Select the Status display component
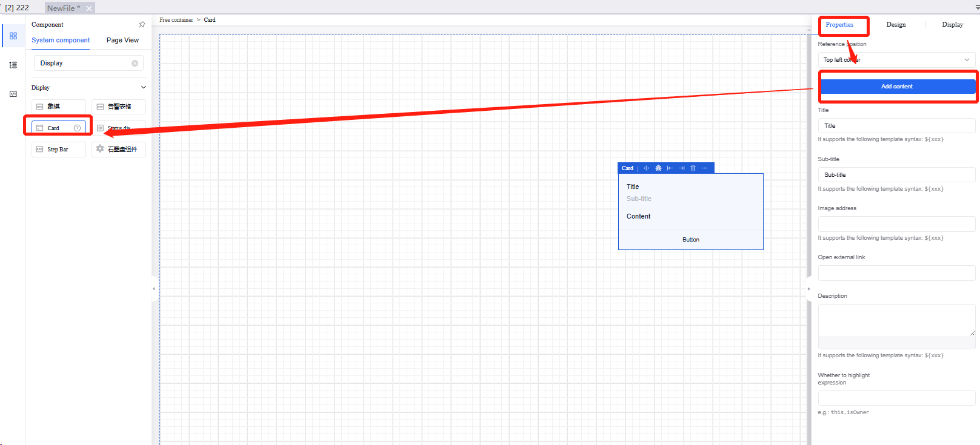The width and height of the screenshot is (980, 445). coord(119,128)
